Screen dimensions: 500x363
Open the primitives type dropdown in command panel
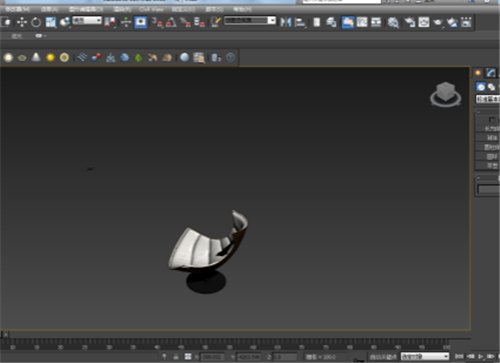tap(488, 99)
